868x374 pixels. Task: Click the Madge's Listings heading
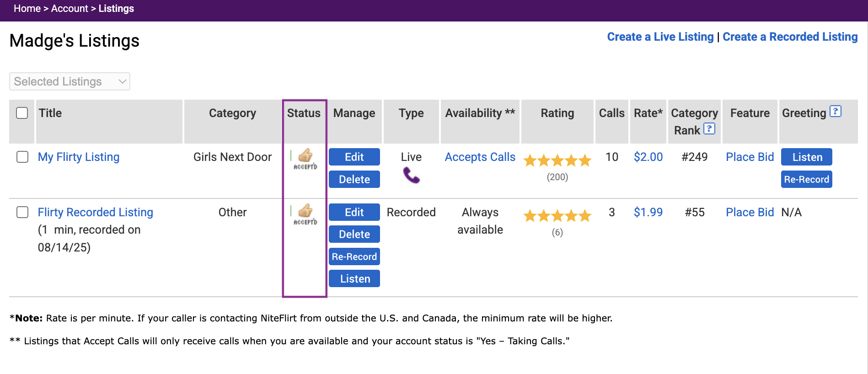[x=75, y=41]
